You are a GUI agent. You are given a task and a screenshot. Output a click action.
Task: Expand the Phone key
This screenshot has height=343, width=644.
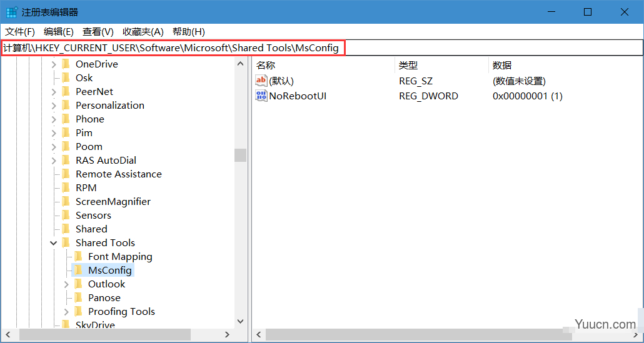tap(54, 119)
